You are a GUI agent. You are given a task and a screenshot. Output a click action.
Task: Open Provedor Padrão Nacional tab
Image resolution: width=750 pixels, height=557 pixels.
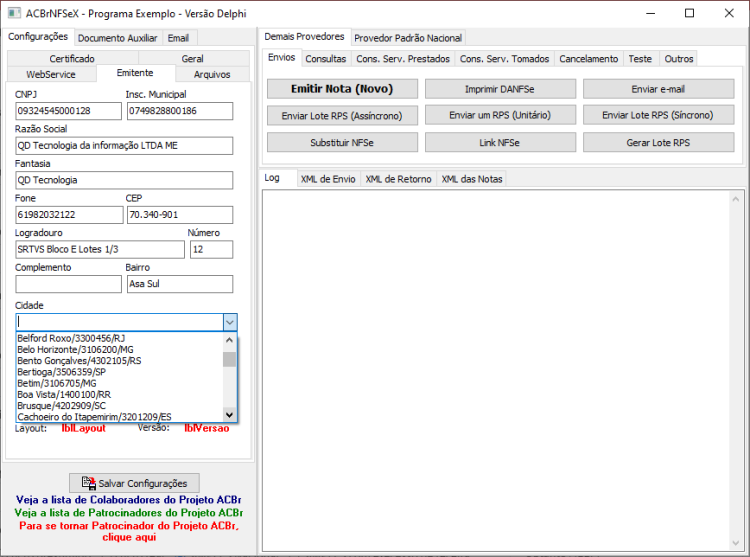pos(408,38)
